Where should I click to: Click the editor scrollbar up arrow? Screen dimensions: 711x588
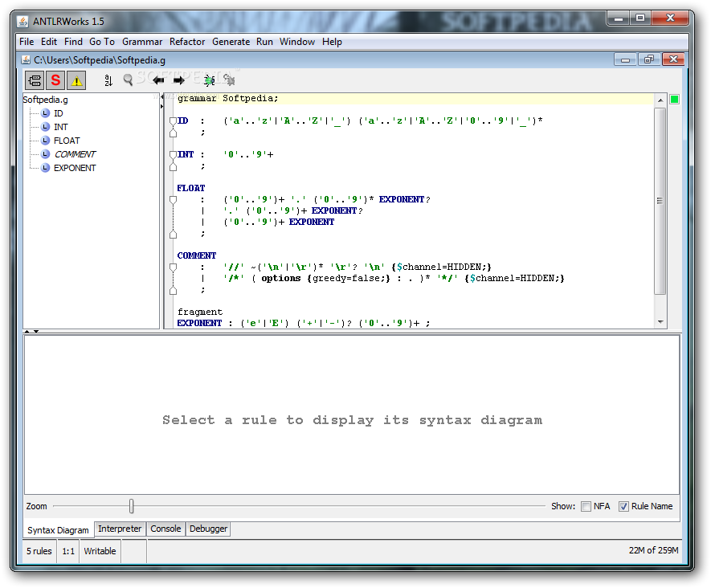[660, 100]
